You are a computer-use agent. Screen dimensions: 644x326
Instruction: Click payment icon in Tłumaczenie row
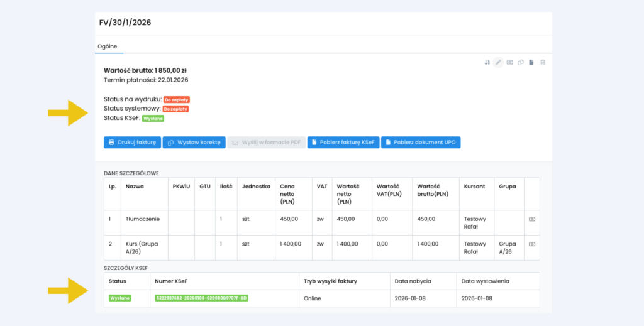coord(531,219)
